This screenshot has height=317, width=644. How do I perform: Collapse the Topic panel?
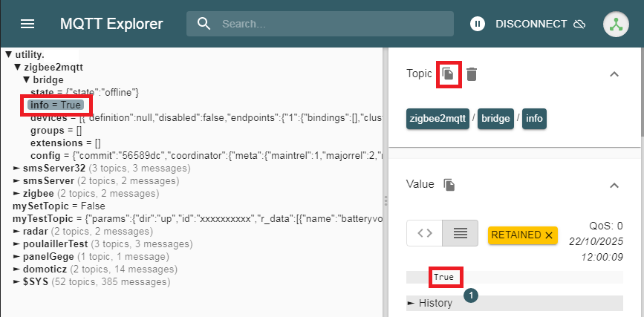click(614, 73)
